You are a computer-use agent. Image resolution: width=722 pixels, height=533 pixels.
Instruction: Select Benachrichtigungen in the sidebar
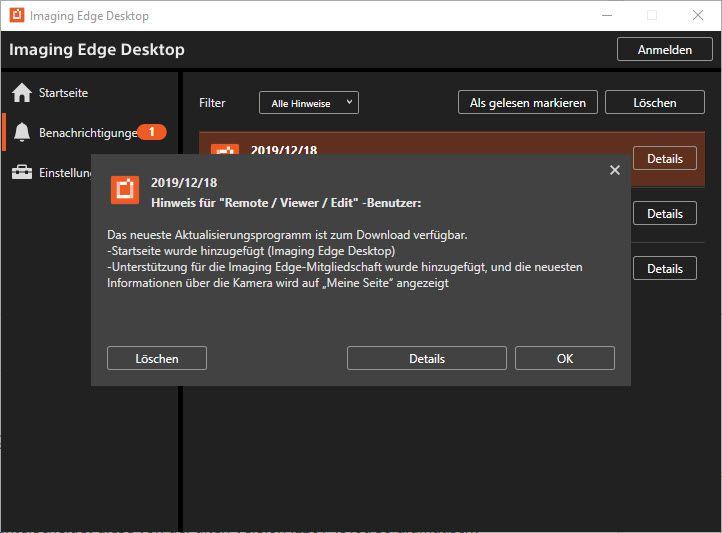coord(88,133)
